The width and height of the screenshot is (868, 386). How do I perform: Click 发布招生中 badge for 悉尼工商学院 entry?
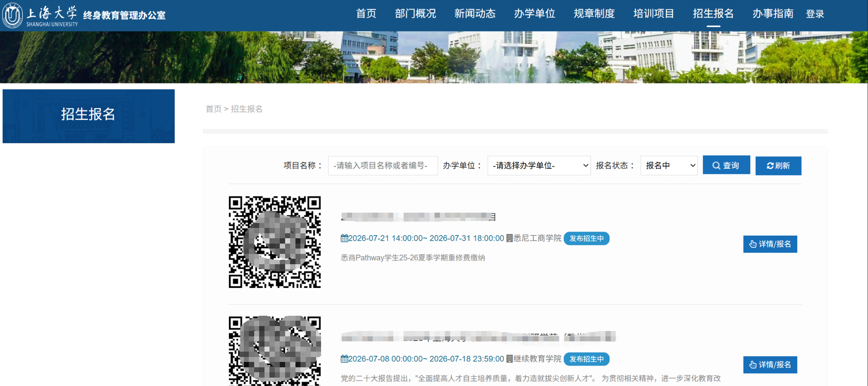586,238
